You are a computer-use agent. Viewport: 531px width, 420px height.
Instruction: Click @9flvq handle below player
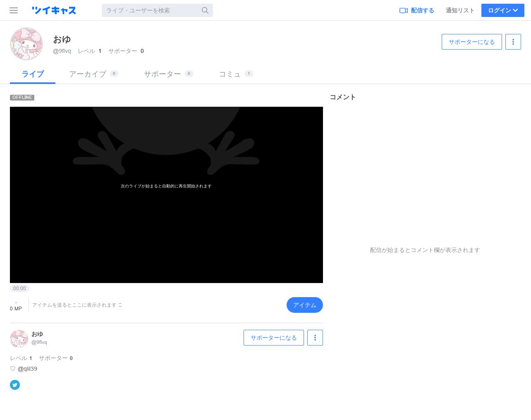tap(39, 342)
